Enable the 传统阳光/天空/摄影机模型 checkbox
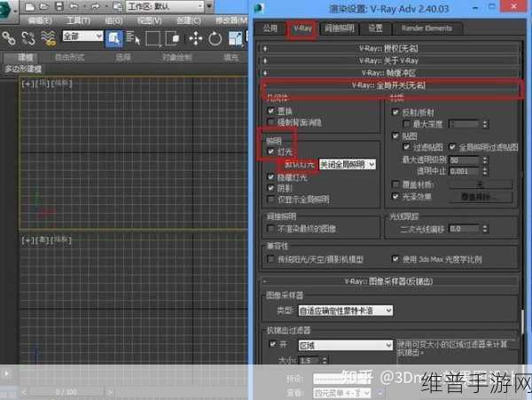 pyautogui.click(x=270, y=259)
